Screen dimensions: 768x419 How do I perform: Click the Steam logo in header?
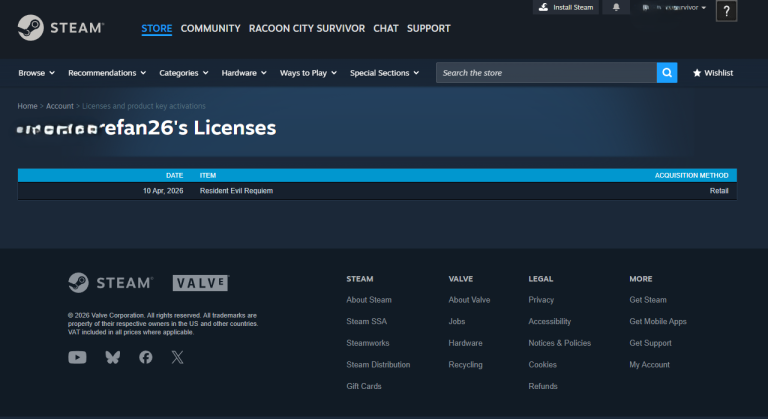pos(60,28)
